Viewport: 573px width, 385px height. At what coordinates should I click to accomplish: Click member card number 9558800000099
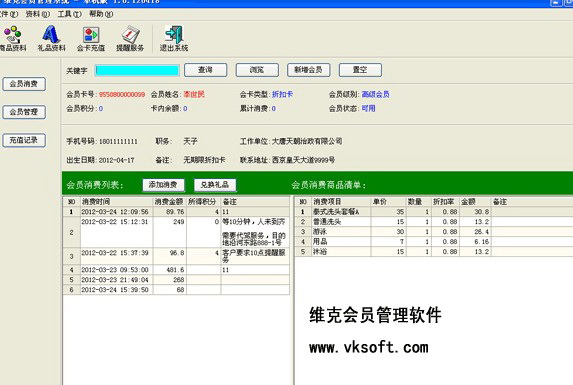122,95
